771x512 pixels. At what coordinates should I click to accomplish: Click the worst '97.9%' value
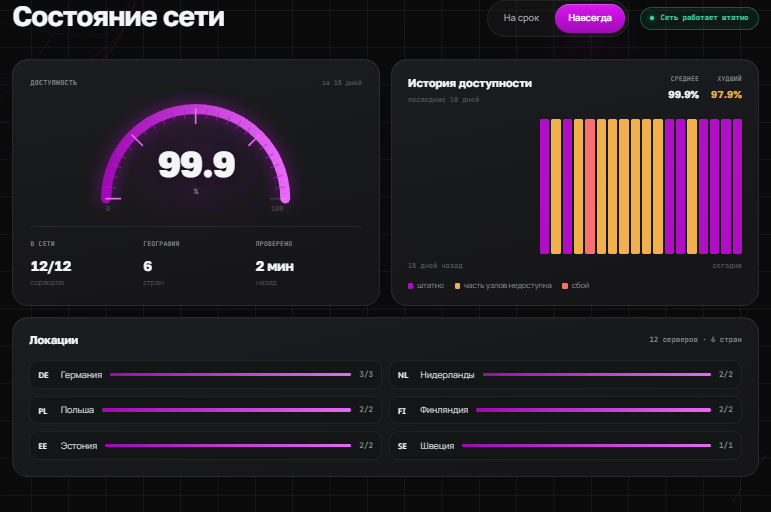coord(726,94)
